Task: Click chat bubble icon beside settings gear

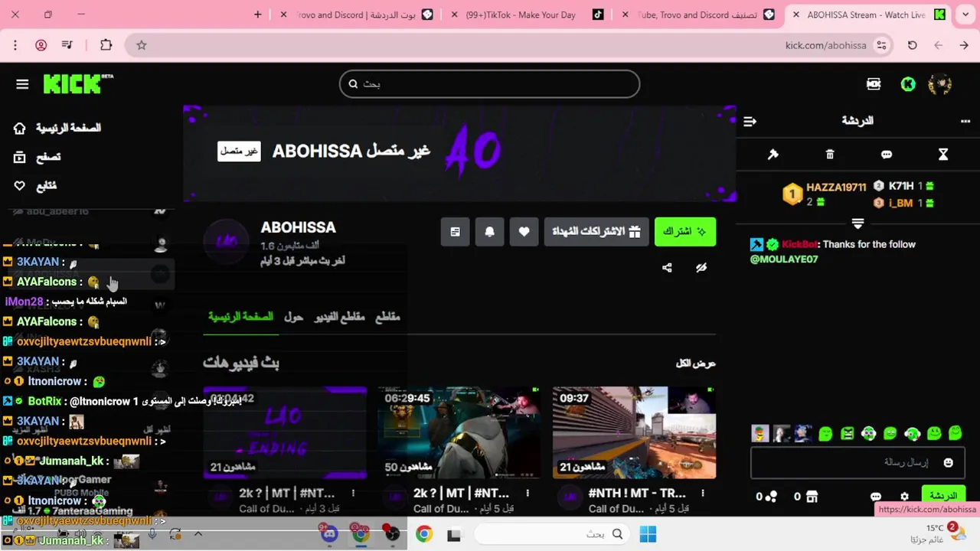Action: pos(876,497)
